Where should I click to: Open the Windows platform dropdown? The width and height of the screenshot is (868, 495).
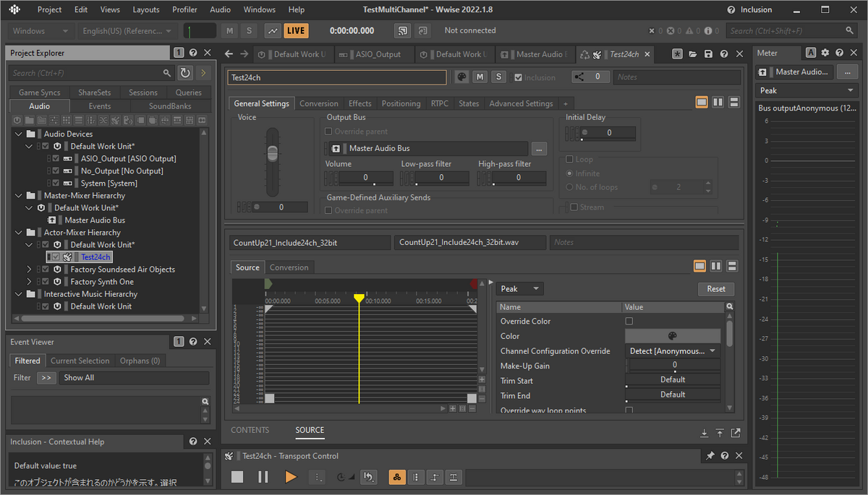[42, 31]
